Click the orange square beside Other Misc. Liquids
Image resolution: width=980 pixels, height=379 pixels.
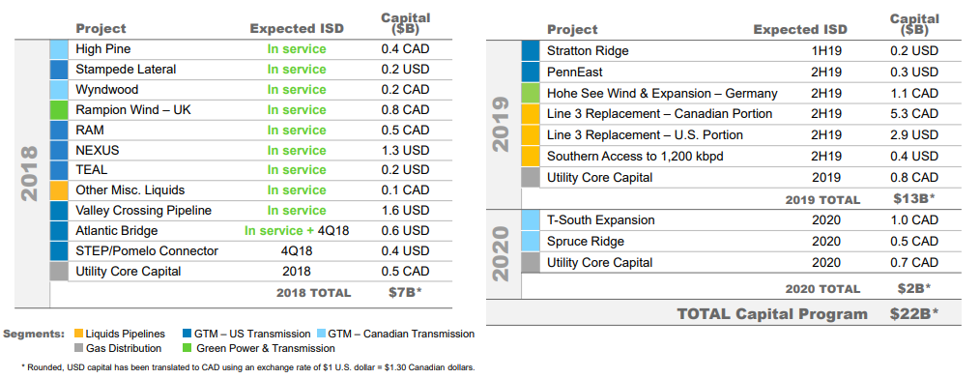coord(59,190)
